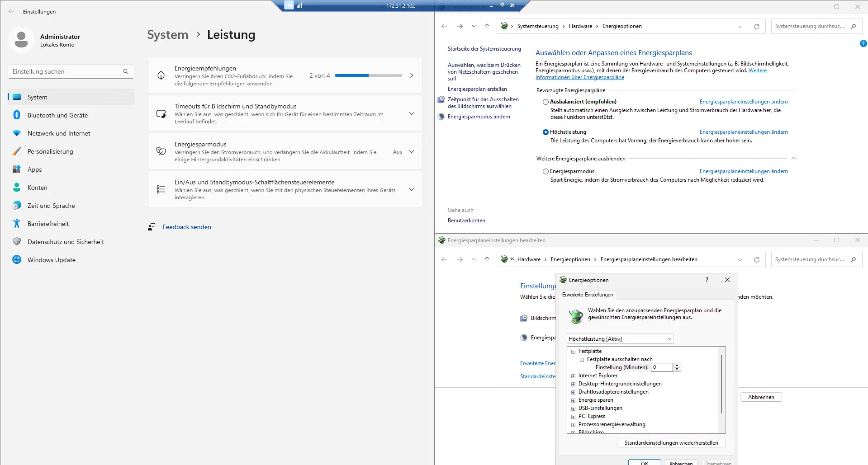Open Netzwerk und Internet icon
This screenshot has width=868, height=465.
[17, 133]
